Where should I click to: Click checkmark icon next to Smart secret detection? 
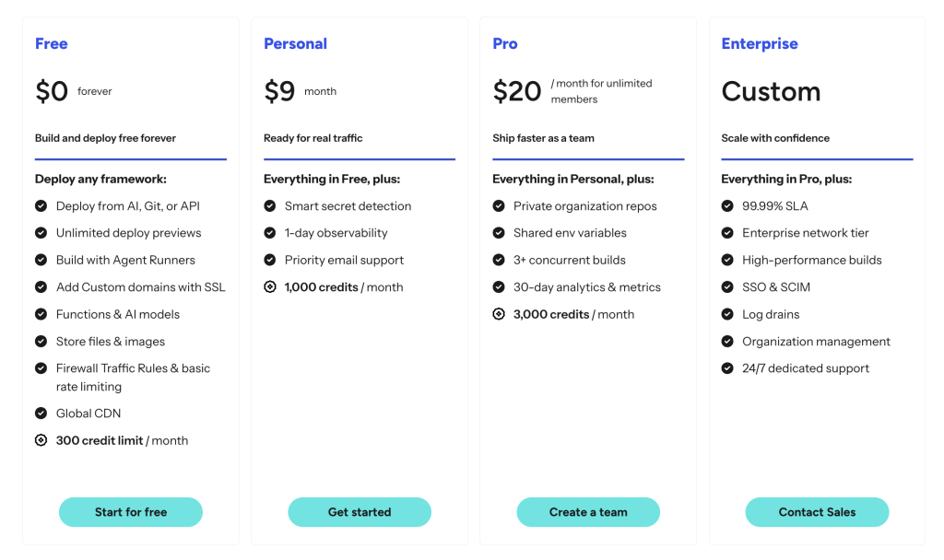pyautogui.click(x=269, y=206)
